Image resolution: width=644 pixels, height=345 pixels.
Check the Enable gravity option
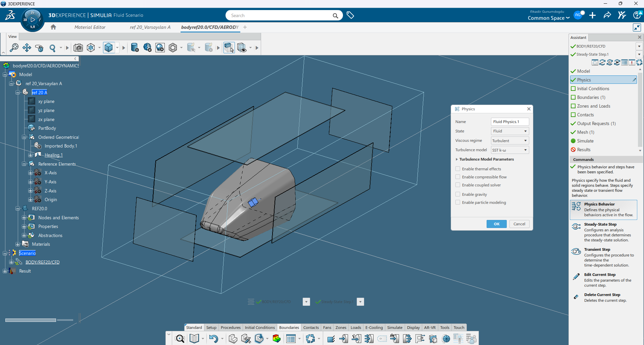tap(458, 194)
